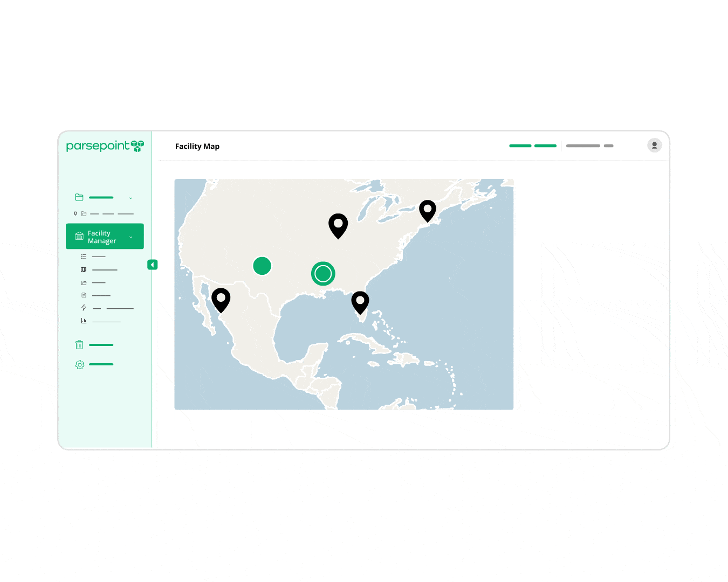Collapse the sidebar with the green arrow
The height and width of the screenshot is (582, 728).
click(x=153, y=265)
